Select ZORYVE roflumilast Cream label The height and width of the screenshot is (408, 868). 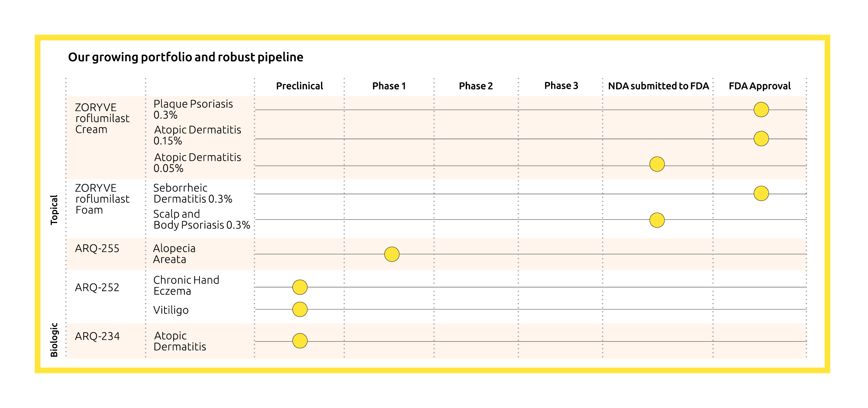(x=102, y=118)
